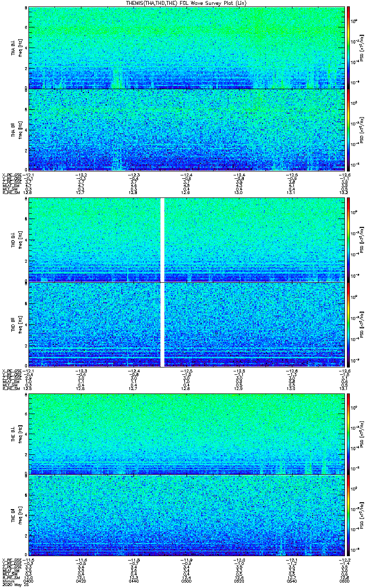Click the color bar beside THA B-parallel panel
This screenshot has width=368, height=588.
pos(348,129)
